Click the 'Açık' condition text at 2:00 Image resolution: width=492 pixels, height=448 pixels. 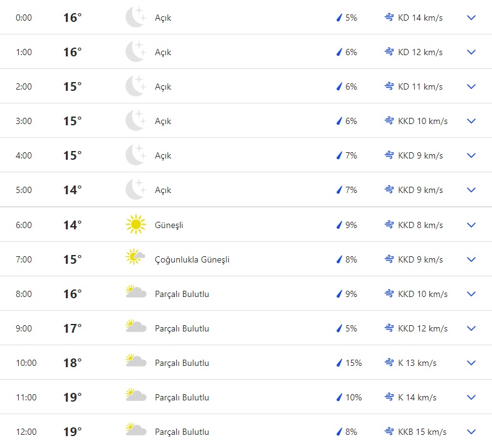pos(163,86)
